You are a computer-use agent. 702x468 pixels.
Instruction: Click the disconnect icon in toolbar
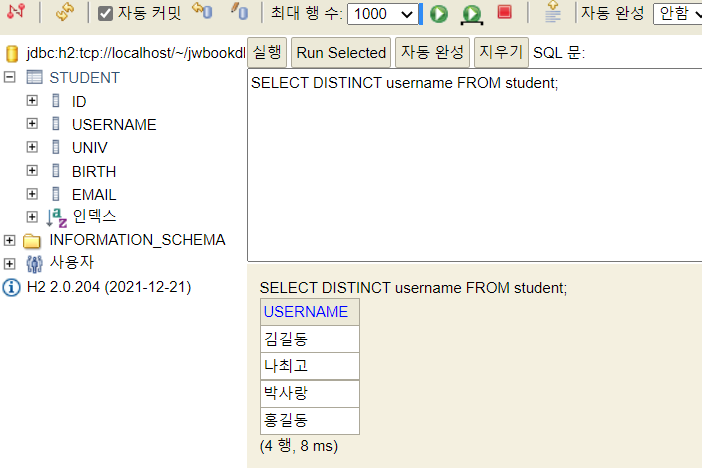coord(16,11)
